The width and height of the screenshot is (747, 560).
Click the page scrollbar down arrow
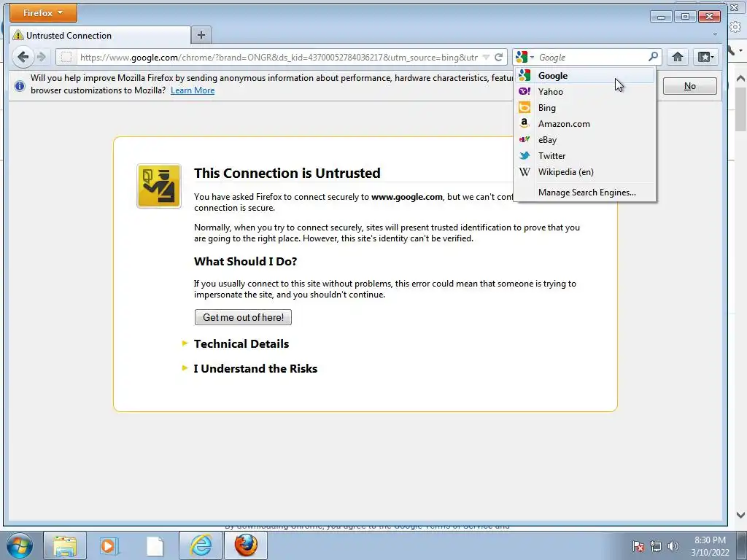740,514
